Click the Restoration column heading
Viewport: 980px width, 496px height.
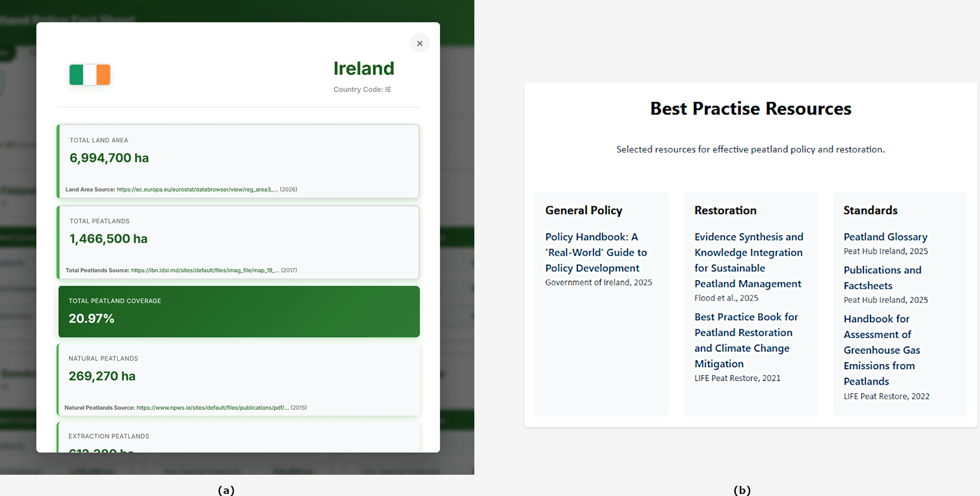(725, 210)
